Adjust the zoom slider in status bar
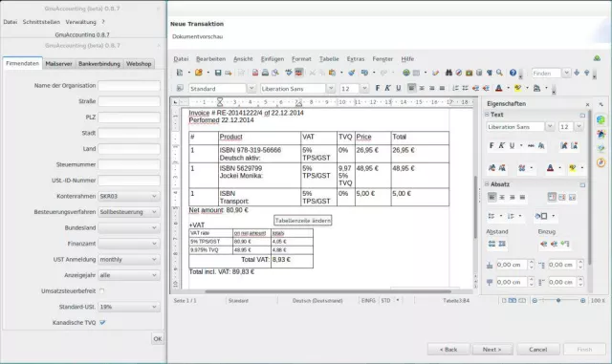612x364 pixels. pos(558,300)
